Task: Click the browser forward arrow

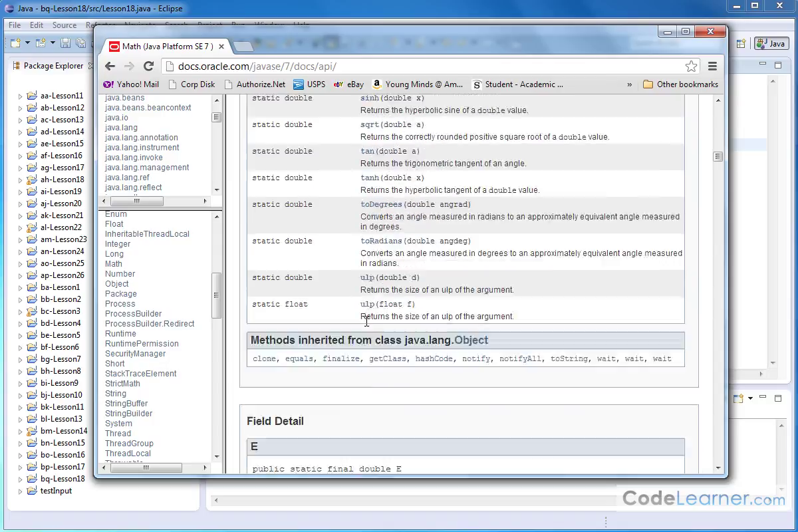Action: tap(130, 66)
